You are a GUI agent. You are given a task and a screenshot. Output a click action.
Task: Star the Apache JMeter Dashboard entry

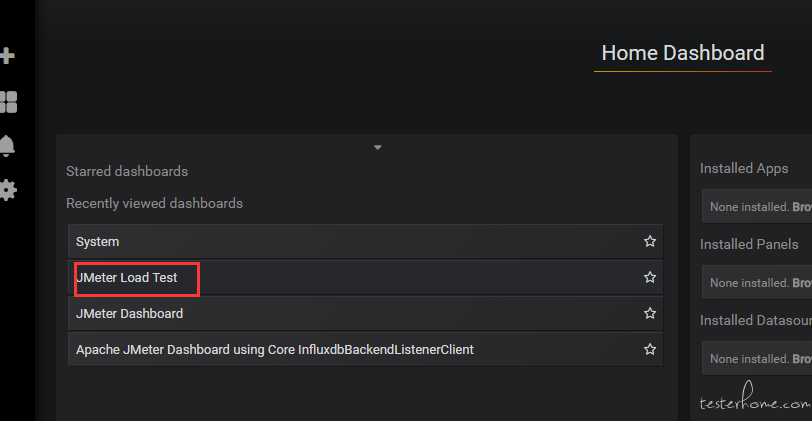(650, 350)
